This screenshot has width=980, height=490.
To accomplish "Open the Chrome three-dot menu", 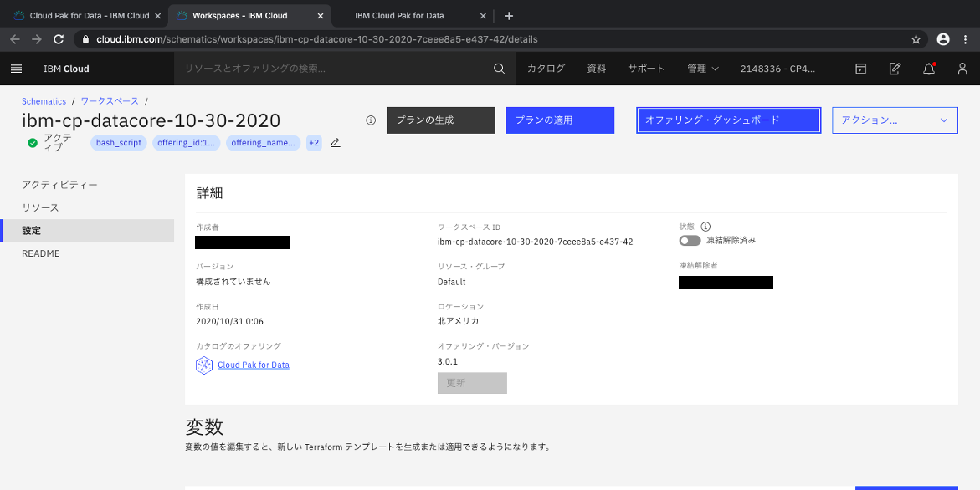I will coord(966,39).
